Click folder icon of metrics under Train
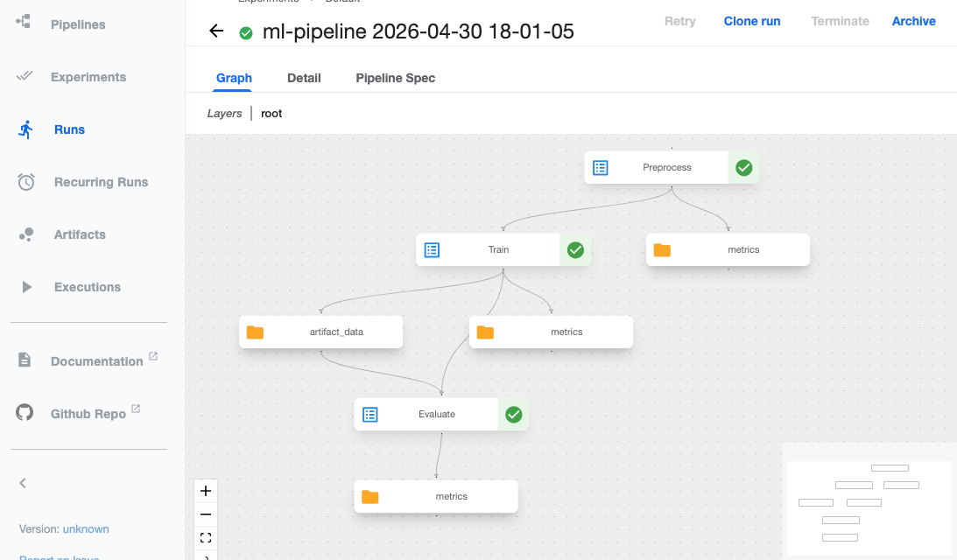Viewport: 957px width, 560px height. pos(485,332)
